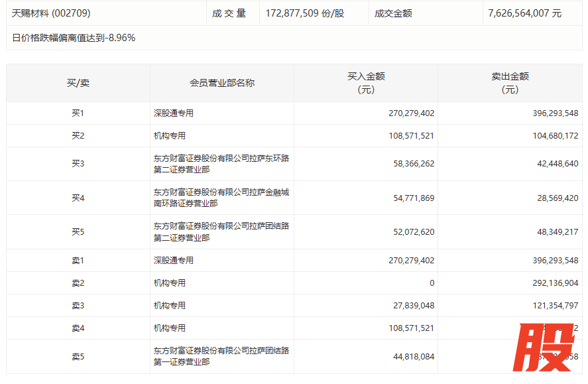Open the 拉萨团结路第一证券营业部 branch in 卖5

[221, 356]
